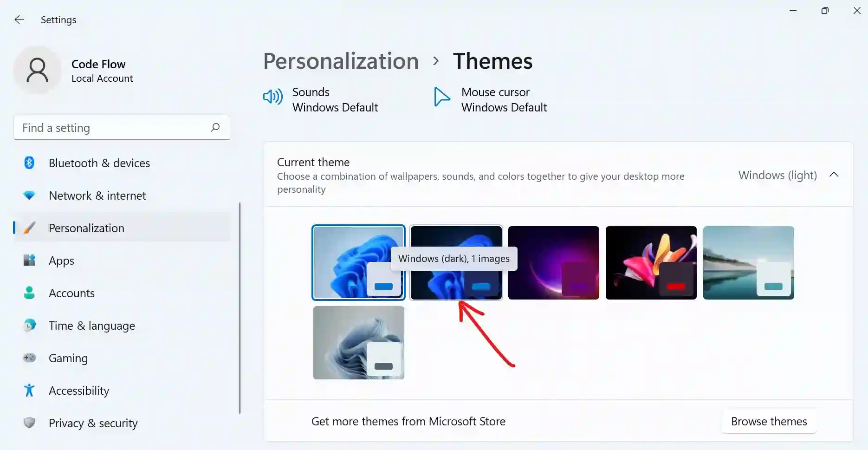Viewport: 868px width, 450px height.
Task: Open Bluetooth & devices settings
Action: (122, 163)
